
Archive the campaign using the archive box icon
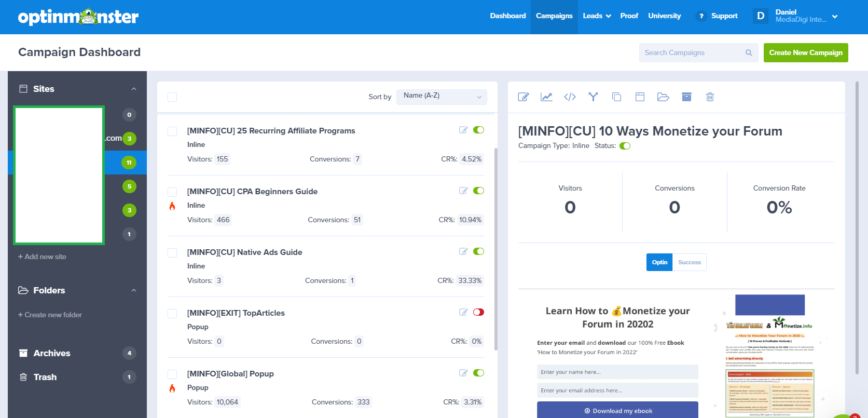686,97
